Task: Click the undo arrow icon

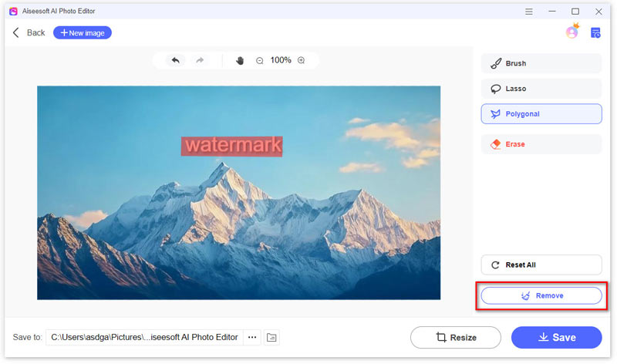Action: coord(176,60)
